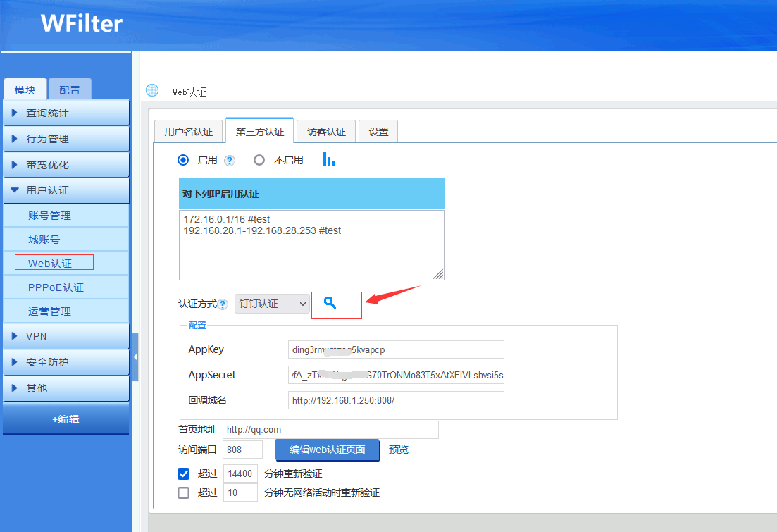Open the blue bar chart statistics icon
The width and height of the screenshot is (777, 532).
point(328,159)
